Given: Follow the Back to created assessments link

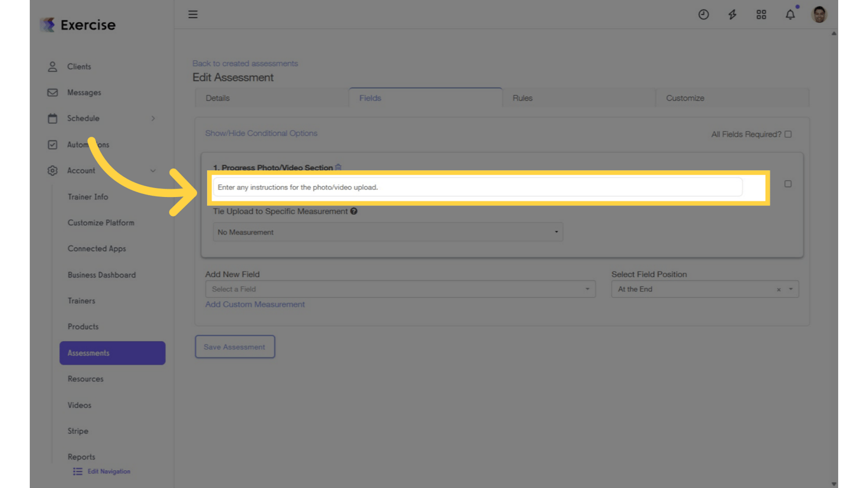Looking at the screenshot, I should coord(245,64).
